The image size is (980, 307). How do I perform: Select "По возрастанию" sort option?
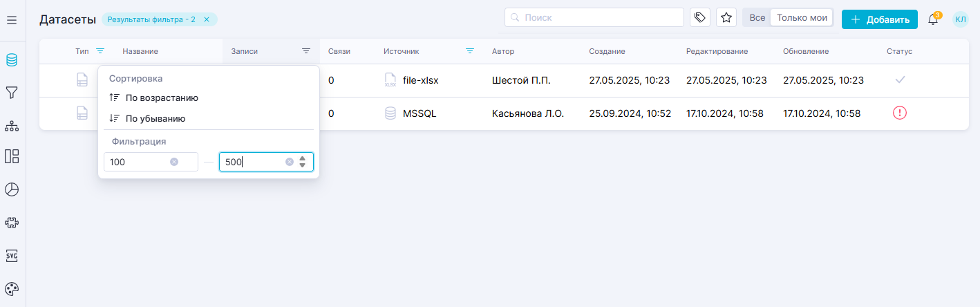click(162, 98)
